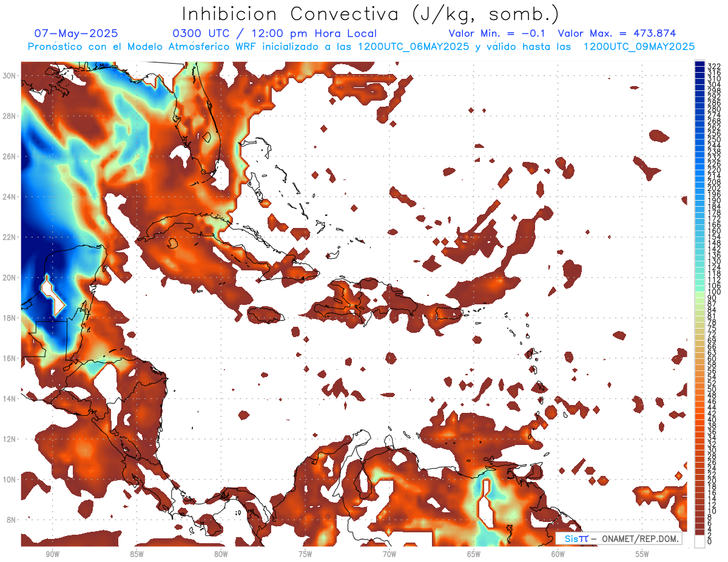
Task: Click the "70W" longitude label
Action: (389, 554)
